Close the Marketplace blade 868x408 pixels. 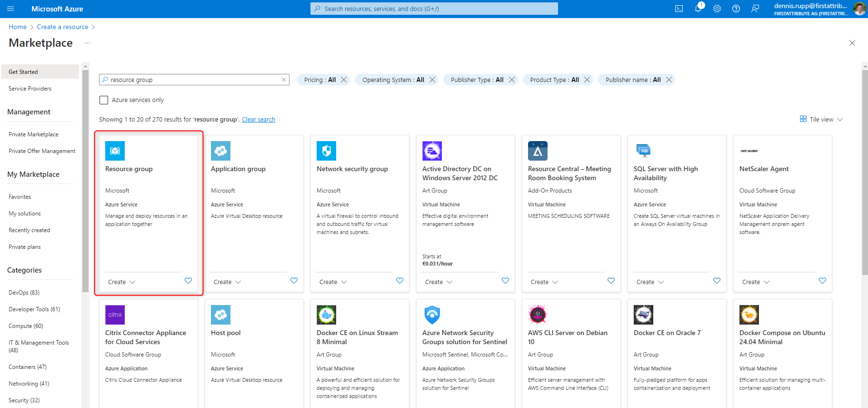point(852,43)
